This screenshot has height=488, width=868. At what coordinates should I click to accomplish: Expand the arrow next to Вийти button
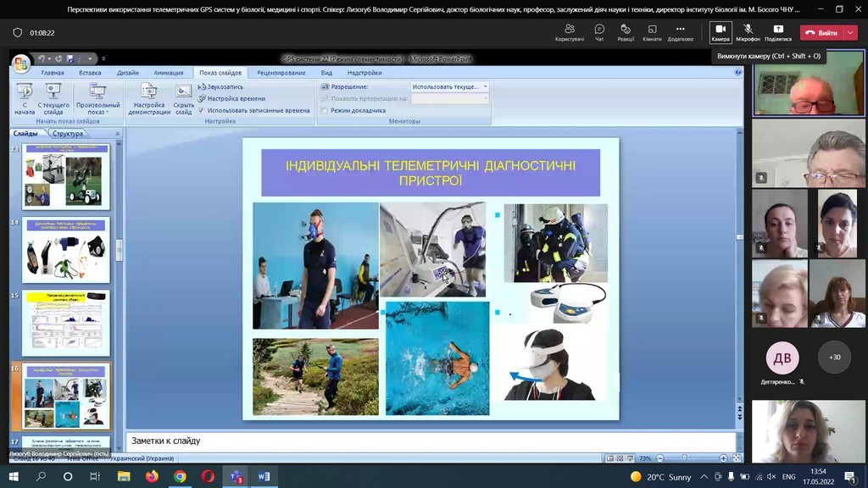(x=850, y=33)
